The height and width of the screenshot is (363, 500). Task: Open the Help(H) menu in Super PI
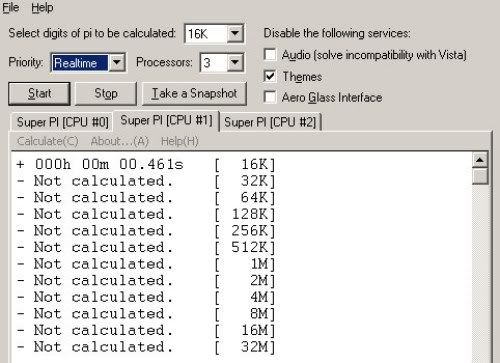(x=180, y=141)
